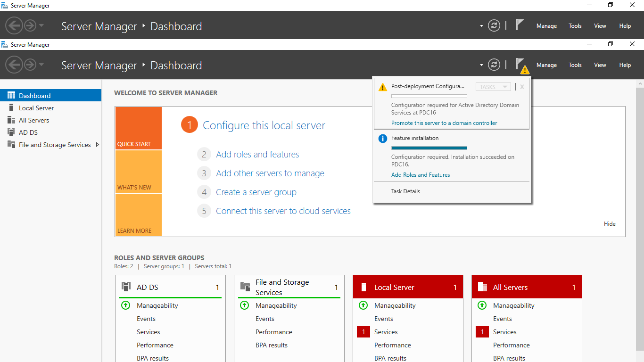
Task: Open the TASKS dropdown in the notification popup
Action: pyautogui.click(x=493, y=87)
